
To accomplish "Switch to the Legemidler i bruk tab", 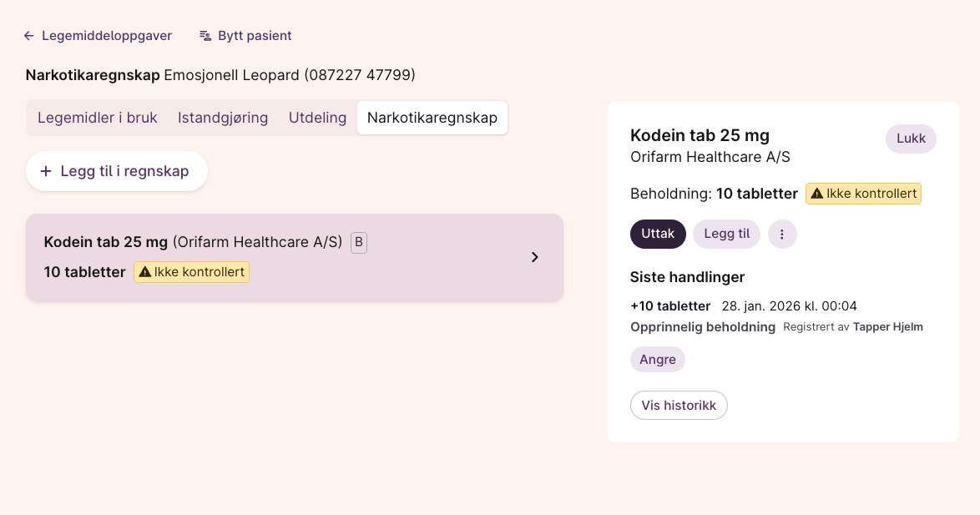I will [98, 118].
